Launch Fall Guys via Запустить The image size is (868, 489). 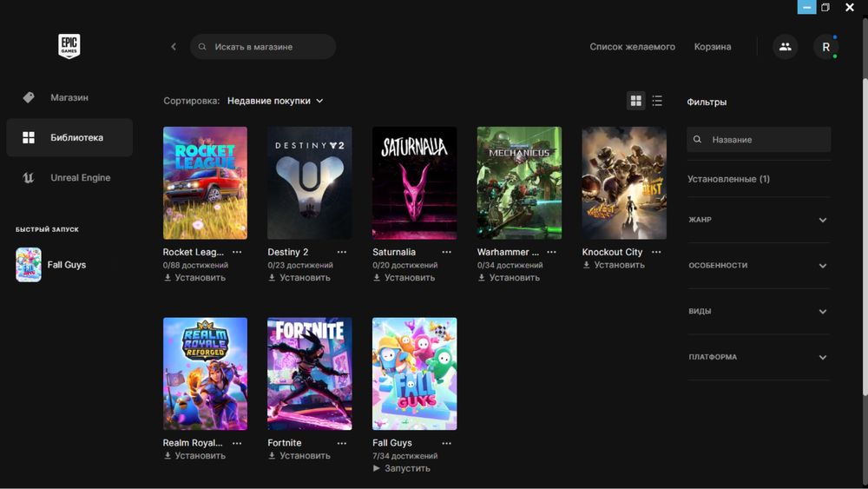pyautogui.click(x=401, y=468)
